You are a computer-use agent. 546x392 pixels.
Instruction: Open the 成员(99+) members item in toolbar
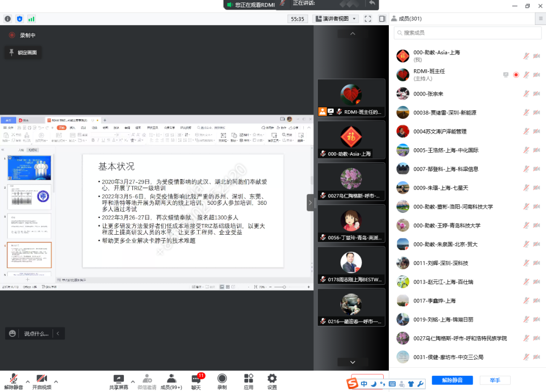point(171,382)
